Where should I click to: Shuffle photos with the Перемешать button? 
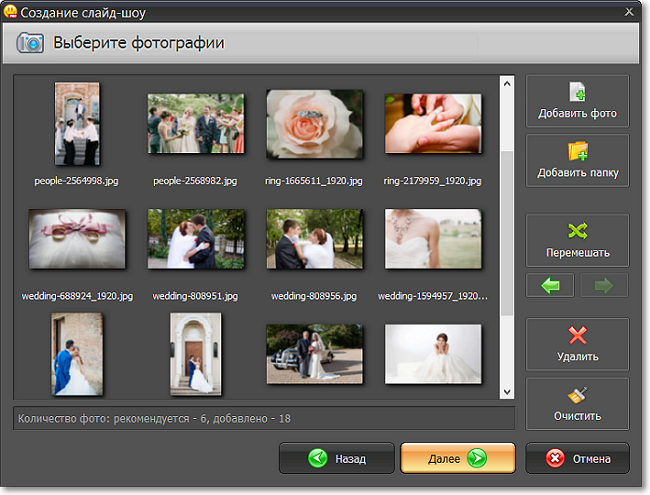[x=577, y=240]
